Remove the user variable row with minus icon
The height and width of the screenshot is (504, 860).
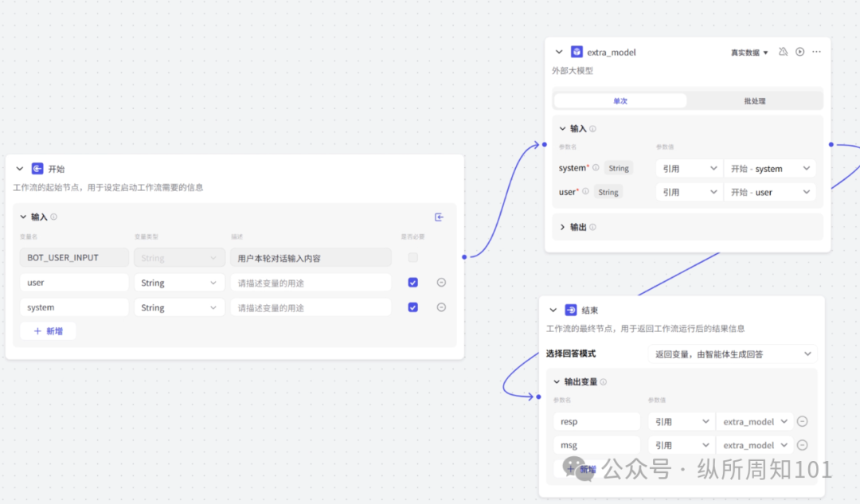pyautogui.click(x=442, y=282)
